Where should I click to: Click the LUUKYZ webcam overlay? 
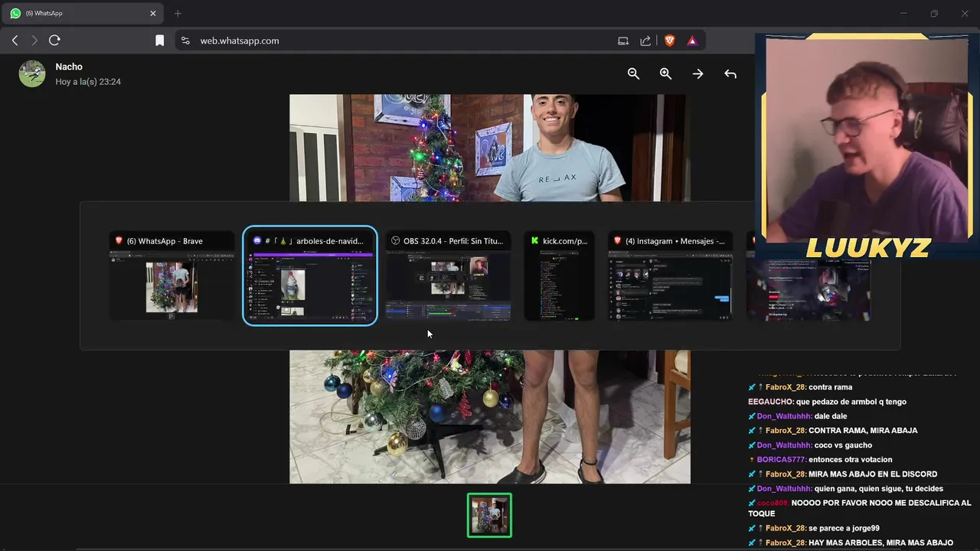[x=867, y=147]
